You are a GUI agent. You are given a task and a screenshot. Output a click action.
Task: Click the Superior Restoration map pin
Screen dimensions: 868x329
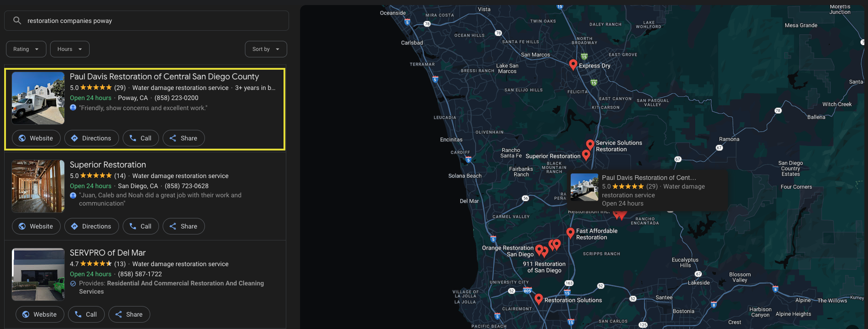586,155
